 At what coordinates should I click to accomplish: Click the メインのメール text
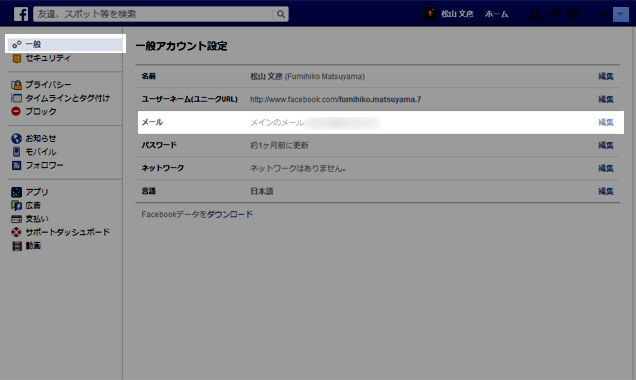tap(277, 122)
